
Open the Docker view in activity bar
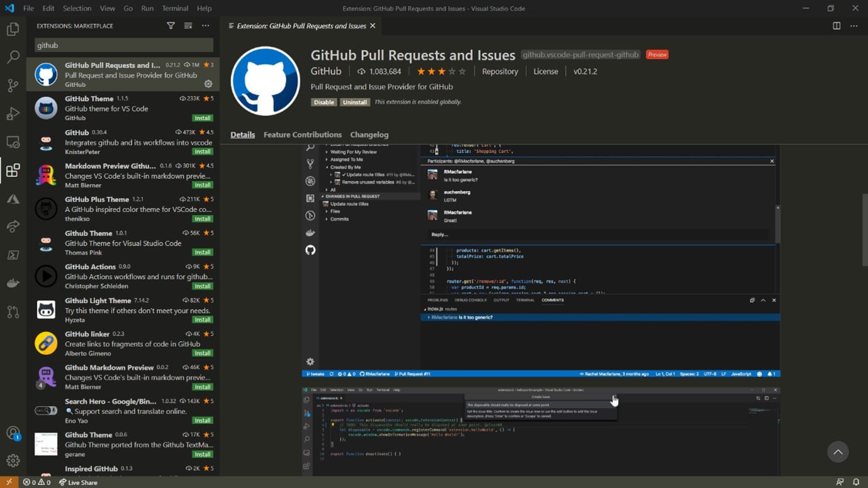(13, 284)
